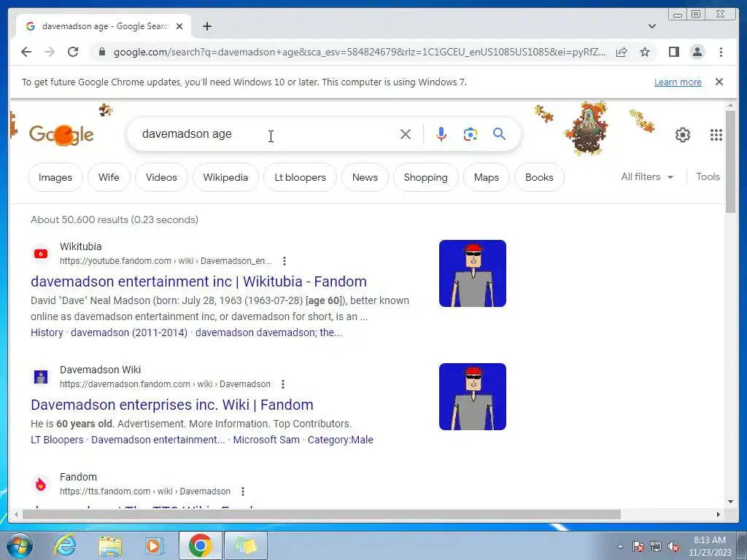The image size is (747, 560).
Task: Open more options for the Wikitubia result
Action: [x=285, y=261]
